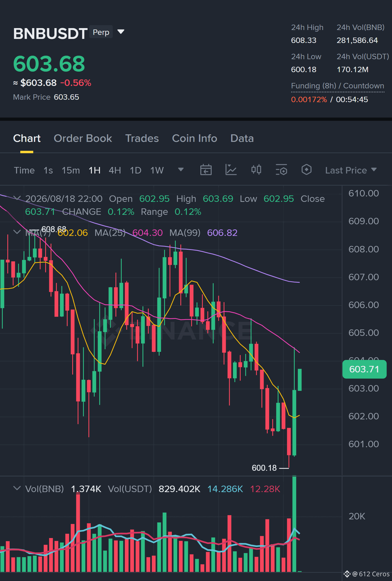Click the hexagon chart tools icon
Screen dimensions: 392x581
coord(306,170)
